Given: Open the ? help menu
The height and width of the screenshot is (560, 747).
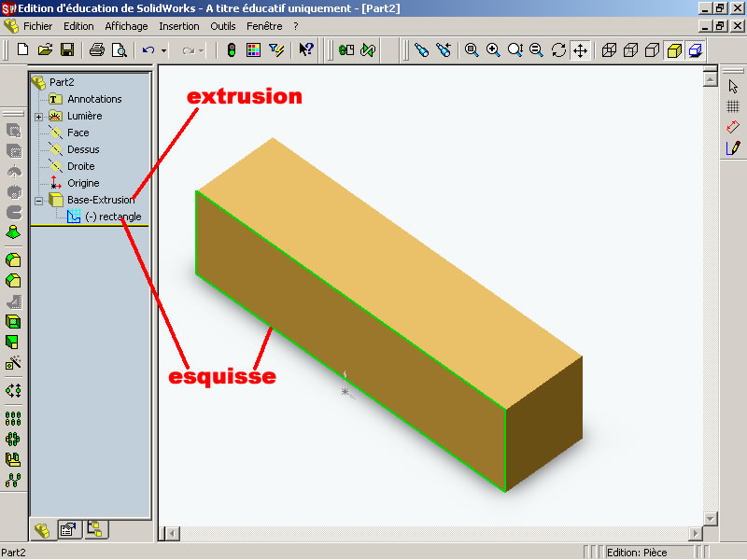Looking at the screenshot, I should [x=296, y=26].
